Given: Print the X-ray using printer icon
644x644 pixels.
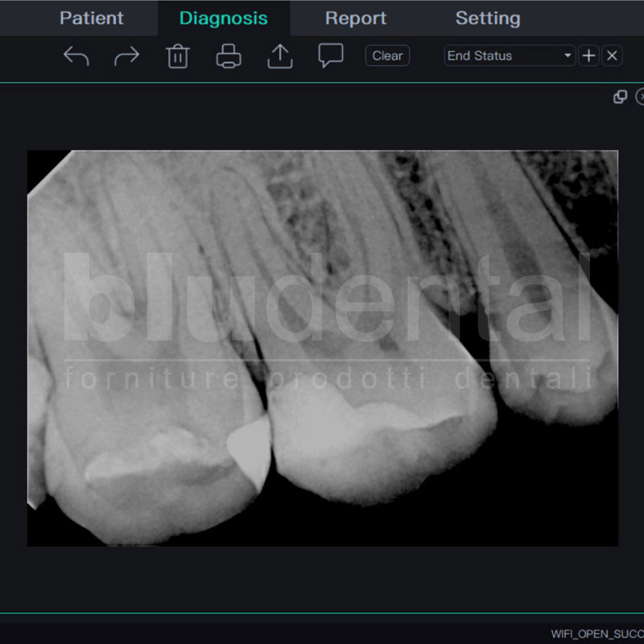Looking at the screenshot, I should click(229, 56).
